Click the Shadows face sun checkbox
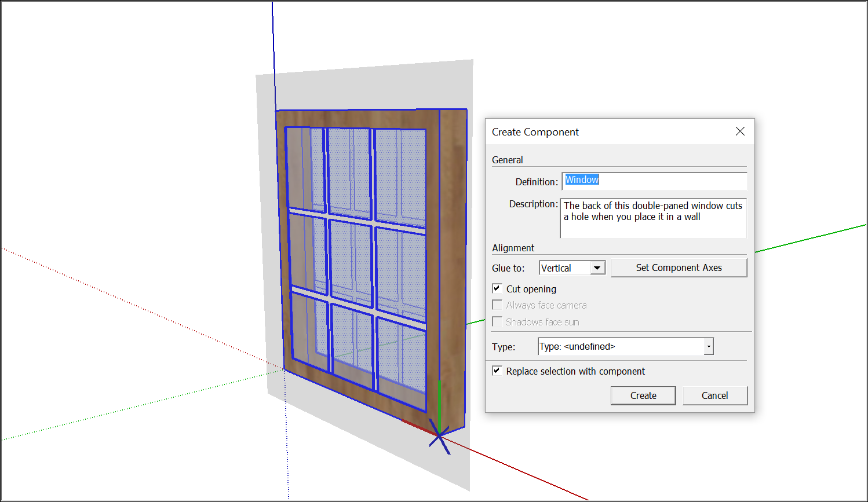Image resolution: width=868 pixels, height=502 pixels. (497, 321)
